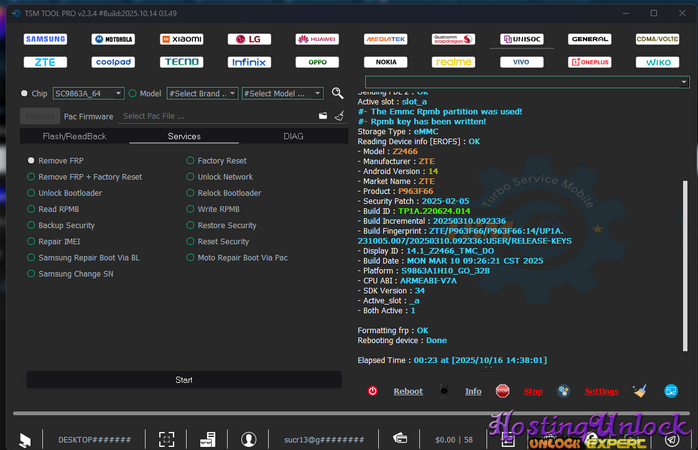The width and height of the screenshot is (698, 450).
Task: Click the search magnifier icon
Action: coord(338,93)
